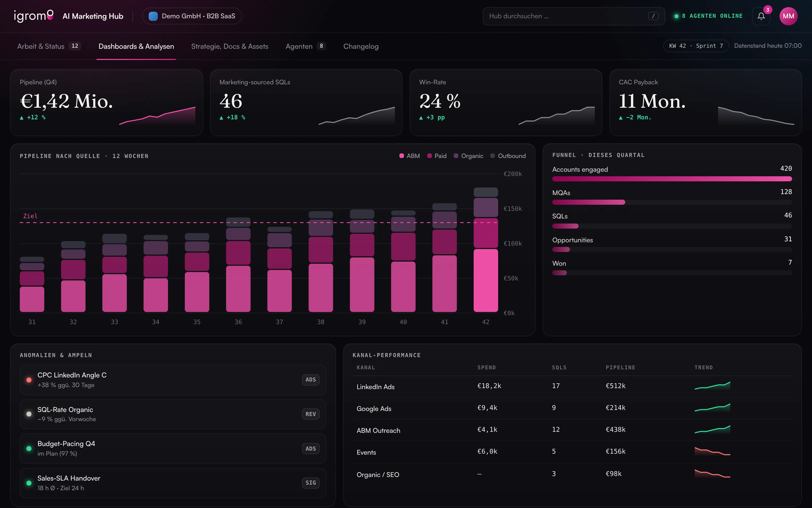Click the Ziel target line label
This screenshot has height=508, width=812.
[30, 216]
